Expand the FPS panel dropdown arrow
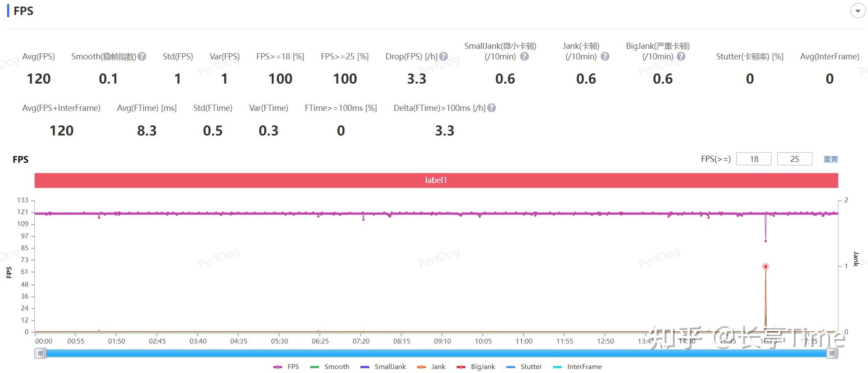Image resolution: width=868 pixels, height=373 pixels. 857,11
